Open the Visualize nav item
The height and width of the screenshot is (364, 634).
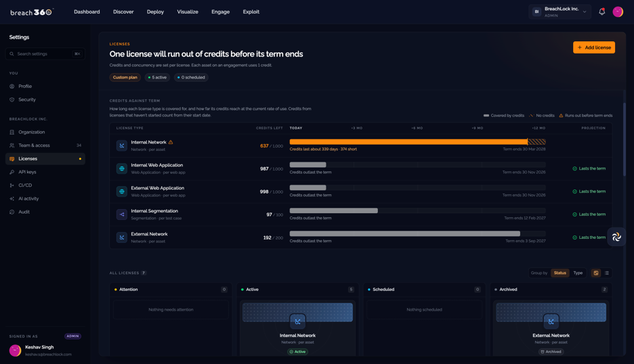click(188, 12)
